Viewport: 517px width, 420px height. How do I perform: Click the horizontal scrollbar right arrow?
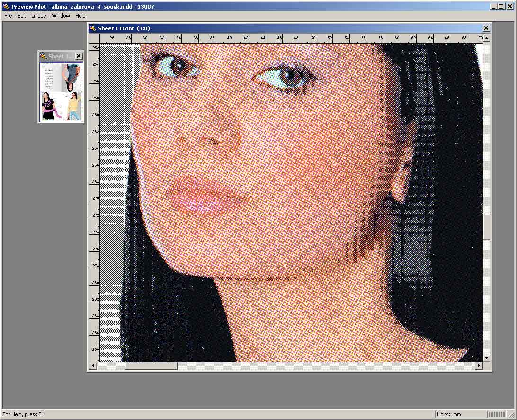pyautogui.click(x=479, y=366)
